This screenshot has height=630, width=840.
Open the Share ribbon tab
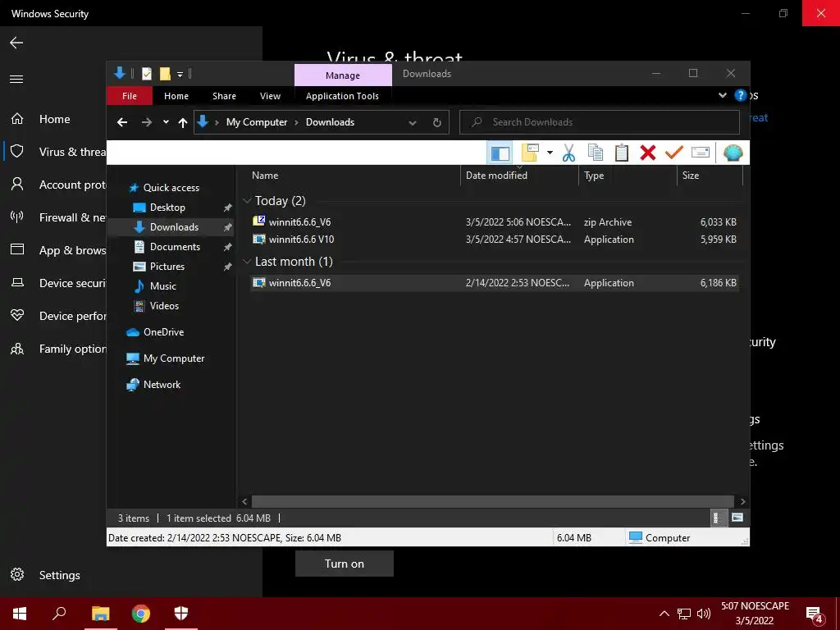224,96
